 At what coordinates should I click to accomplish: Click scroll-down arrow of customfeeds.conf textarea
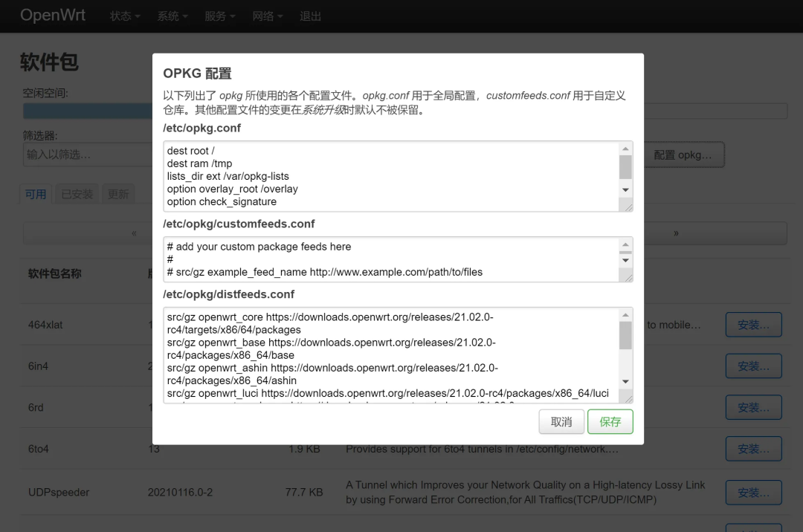pyautogui.click(x=625, y=260)
